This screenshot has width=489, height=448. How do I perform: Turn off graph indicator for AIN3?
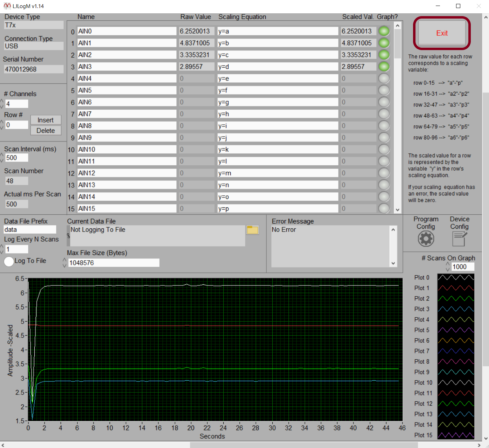click(x=384, y=67)
